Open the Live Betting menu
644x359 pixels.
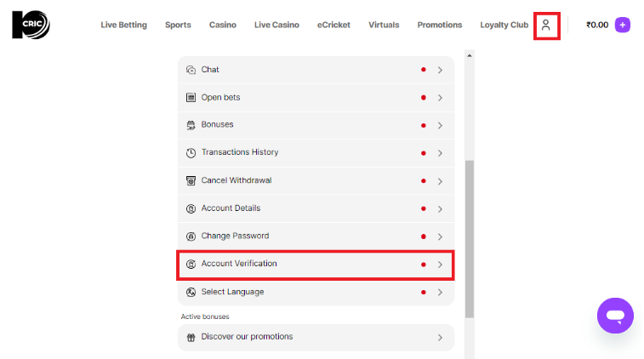[x=123, y=26]
